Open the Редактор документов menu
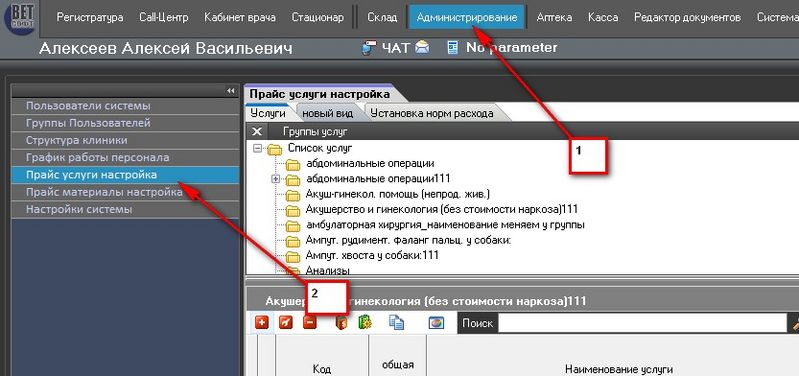799x376 pixels. (x=687, y=17)
